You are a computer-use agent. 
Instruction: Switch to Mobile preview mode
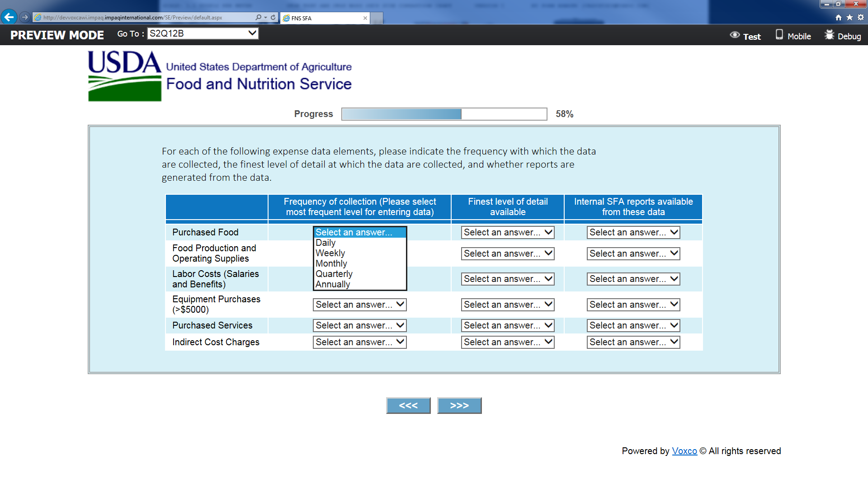793,36
